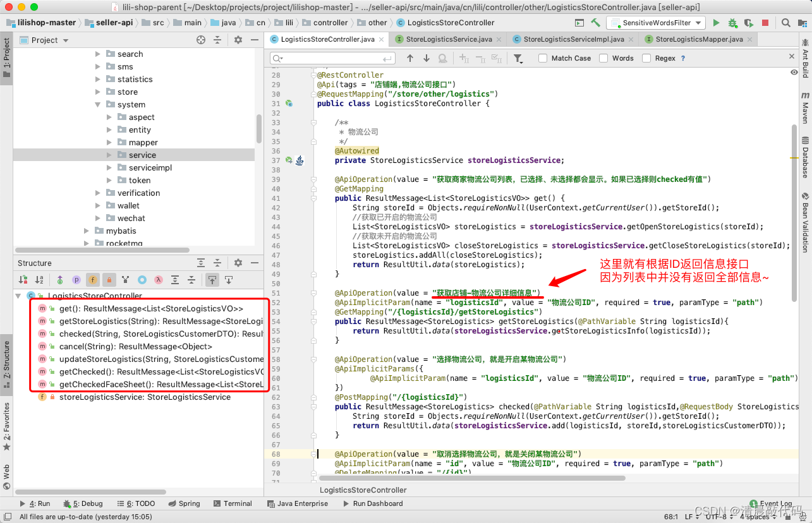Expand the mybatis folder

click(87, 231)
